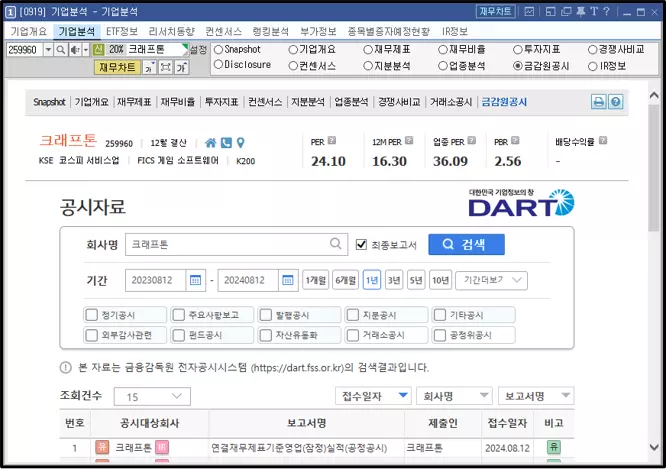Uncheck the 최종보고서 checkbox

tap(361, 245)
